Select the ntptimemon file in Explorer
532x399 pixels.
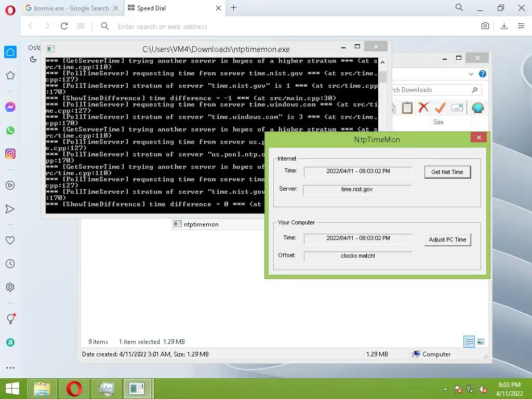tap(201, 224)
